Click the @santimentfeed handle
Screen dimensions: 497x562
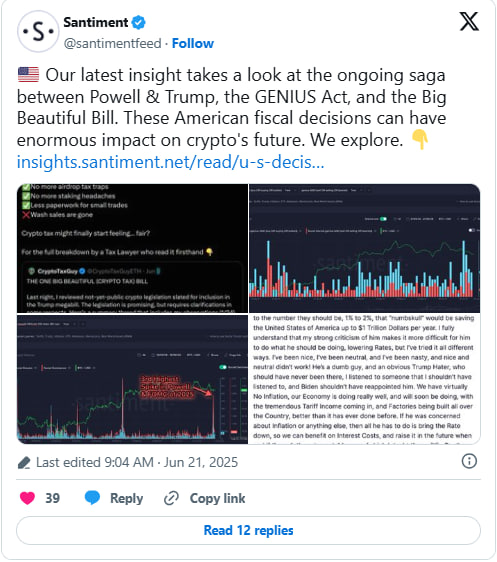[x=113, y=43]
